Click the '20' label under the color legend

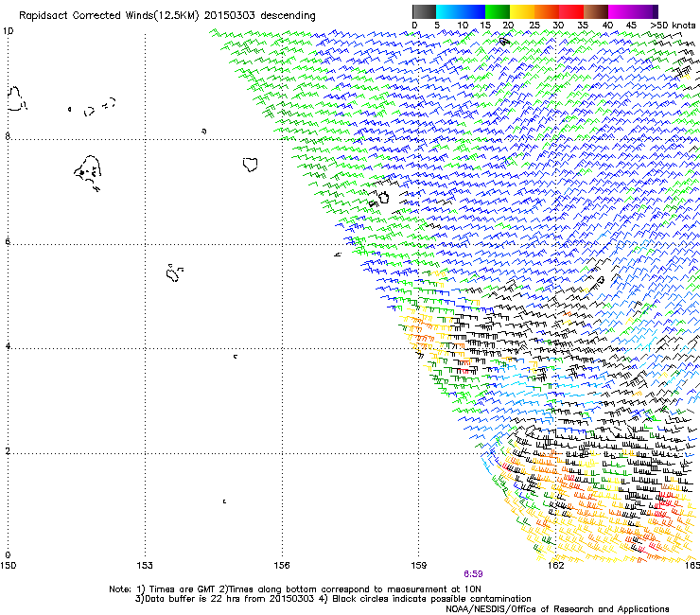tap(509, 26)
